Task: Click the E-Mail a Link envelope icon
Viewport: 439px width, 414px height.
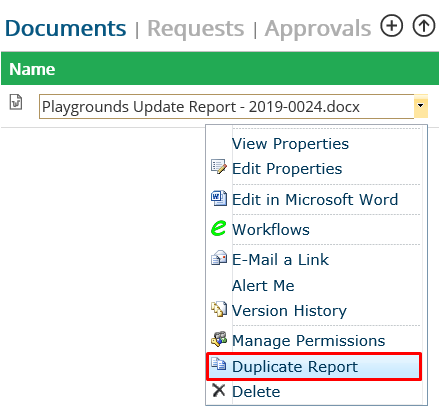Action: 219,258
